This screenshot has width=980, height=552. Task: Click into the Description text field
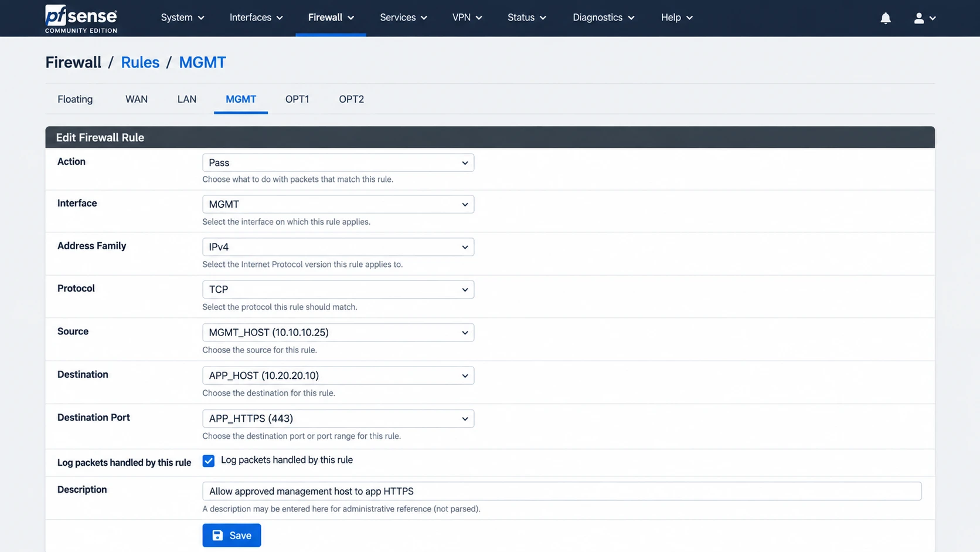click(562, 491)
